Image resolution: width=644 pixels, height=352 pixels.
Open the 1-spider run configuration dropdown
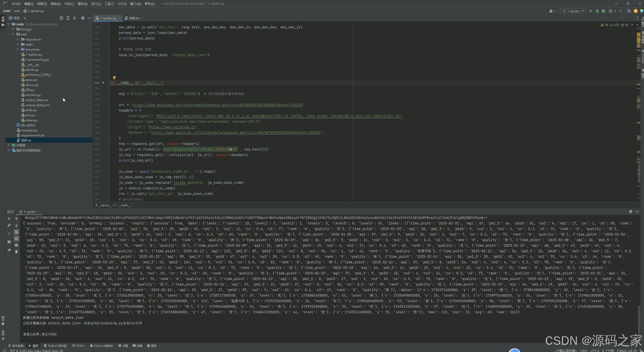click(x=574, y=11)
